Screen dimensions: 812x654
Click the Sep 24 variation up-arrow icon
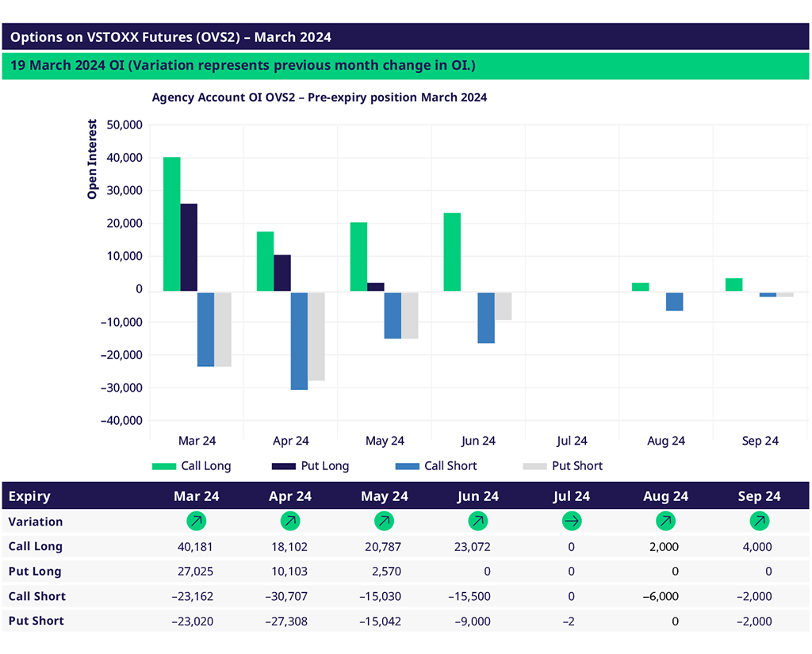tap(759, 521)
